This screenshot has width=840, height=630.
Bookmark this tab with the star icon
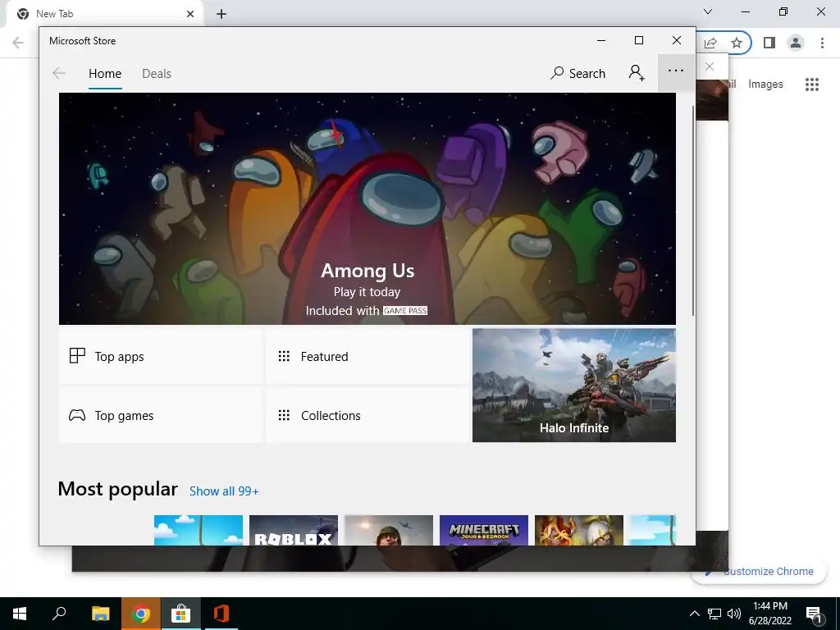pos(737,43)
